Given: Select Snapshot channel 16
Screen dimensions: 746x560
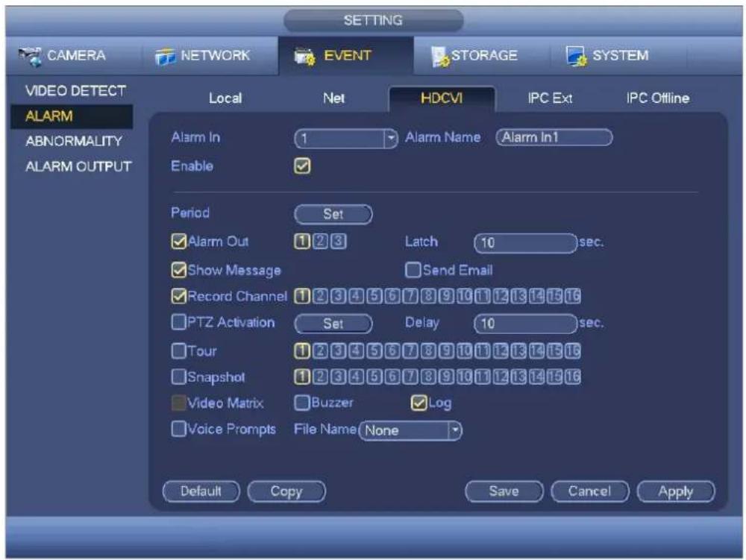Looking at the screenshot, I should click(573, 377).
